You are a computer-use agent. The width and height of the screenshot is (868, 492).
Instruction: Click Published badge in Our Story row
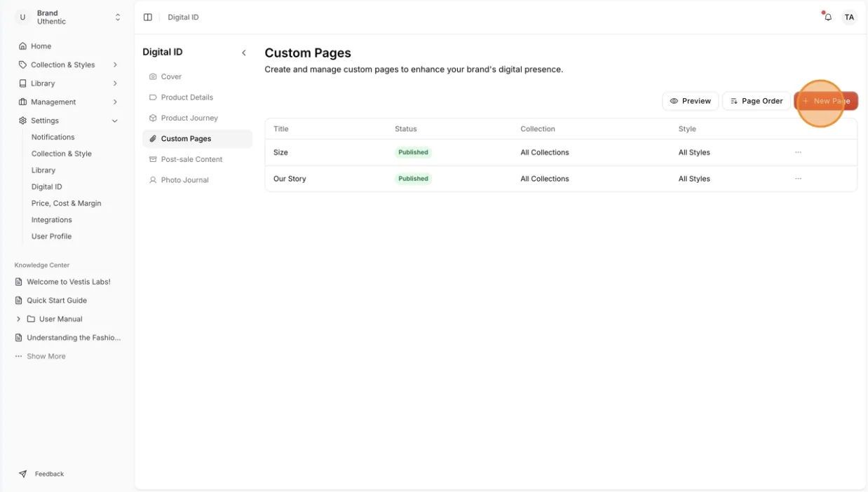tap(413, 179)
